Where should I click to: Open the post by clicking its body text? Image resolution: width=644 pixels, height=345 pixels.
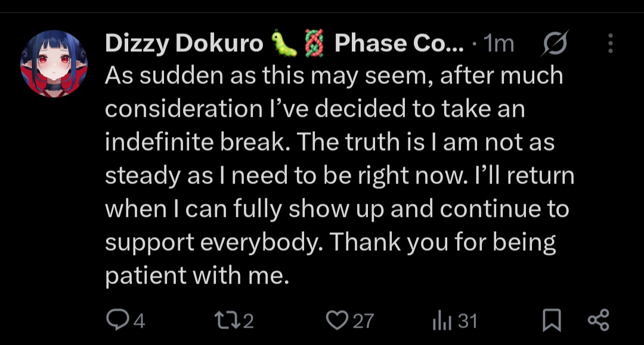click(340, 175)
